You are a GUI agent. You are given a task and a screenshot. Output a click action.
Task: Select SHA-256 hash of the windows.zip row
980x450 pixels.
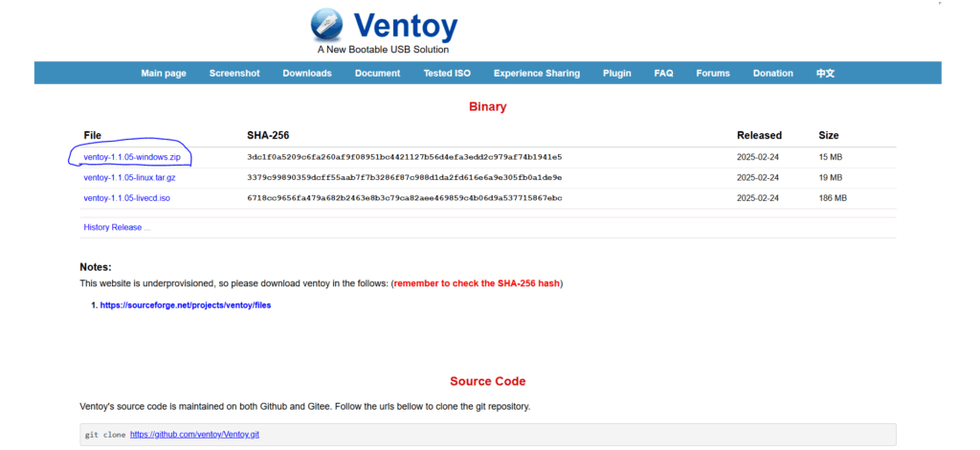click(x=405, y=157)
